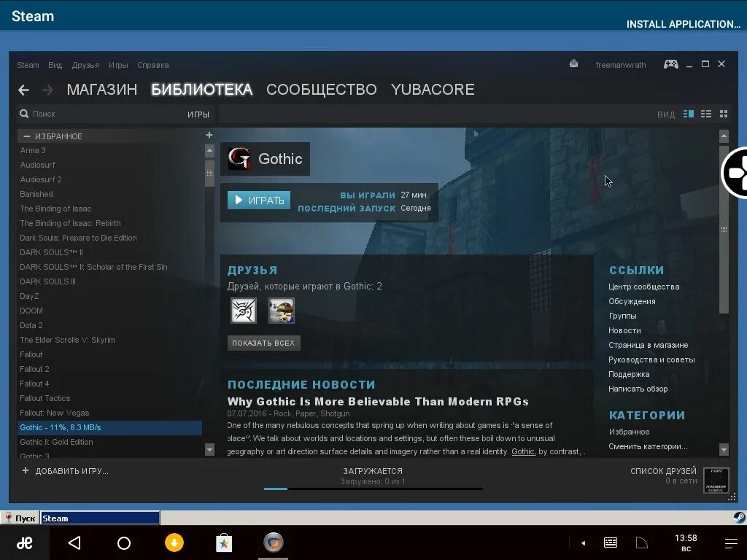747x560 pixels.
Task: Select The Elder Scrolls V: Skyrim
Action: coord(67,340)
